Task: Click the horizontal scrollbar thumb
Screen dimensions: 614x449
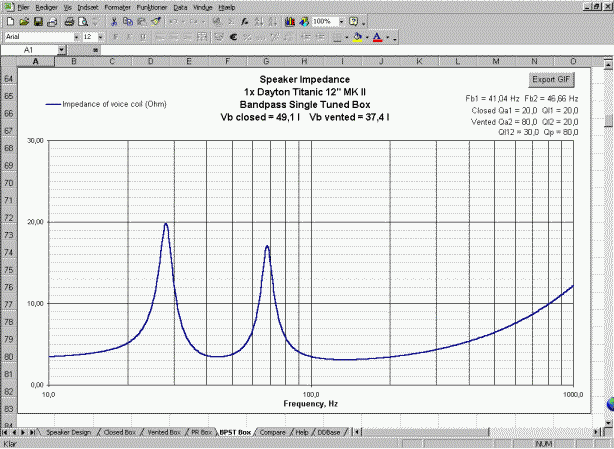Action: click(426, 432)
